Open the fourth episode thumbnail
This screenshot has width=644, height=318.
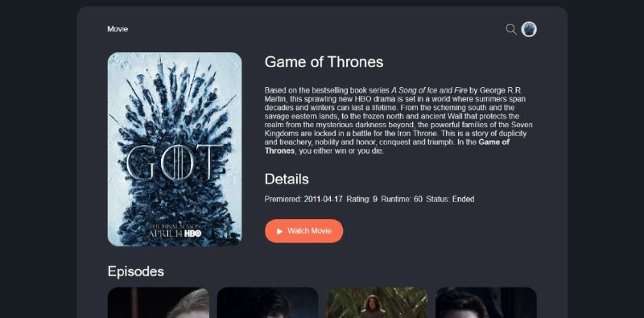(x=486, y=303)
